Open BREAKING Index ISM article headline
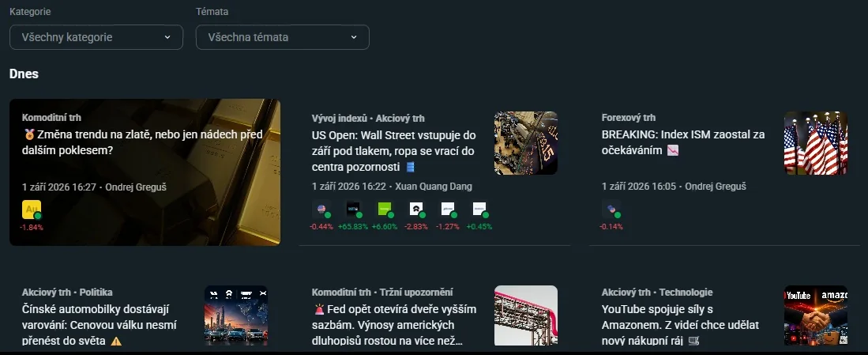This screenshot has width=868, height=355. 683,142
